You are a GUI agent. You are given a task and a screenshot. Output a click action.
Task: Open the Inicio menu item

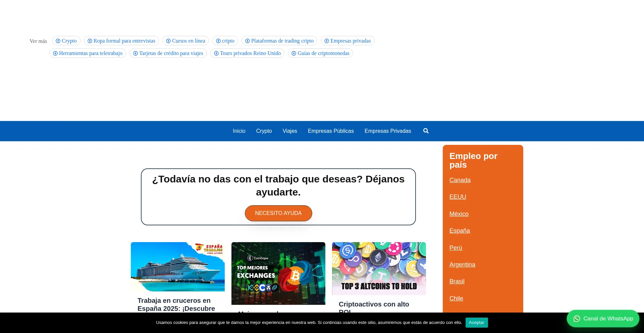(x=239, y=131)
